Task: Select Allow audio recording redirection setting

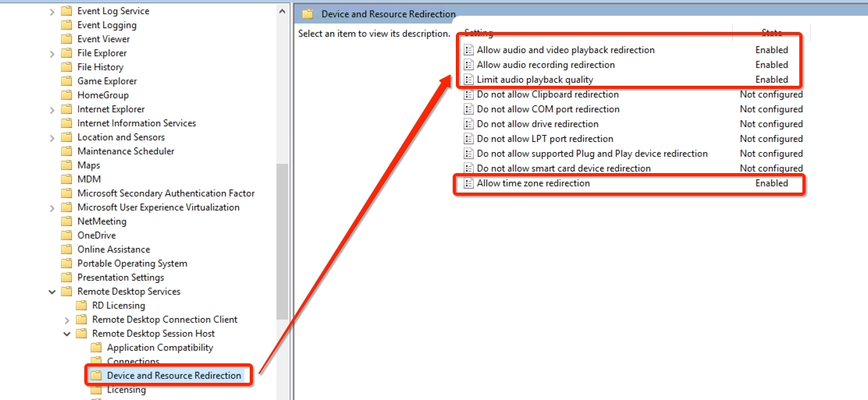Action: click(546, 65)
